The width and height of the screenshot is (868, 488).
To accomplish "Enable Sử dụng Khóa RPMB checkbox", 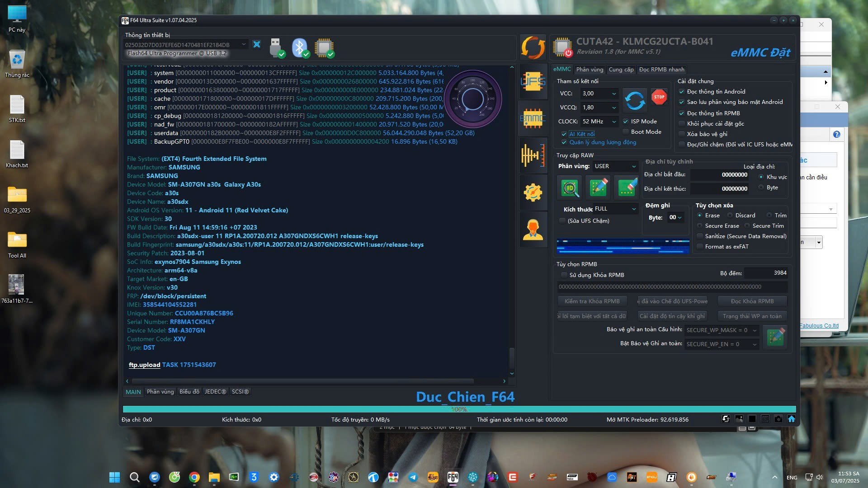I will click(564, 275).
